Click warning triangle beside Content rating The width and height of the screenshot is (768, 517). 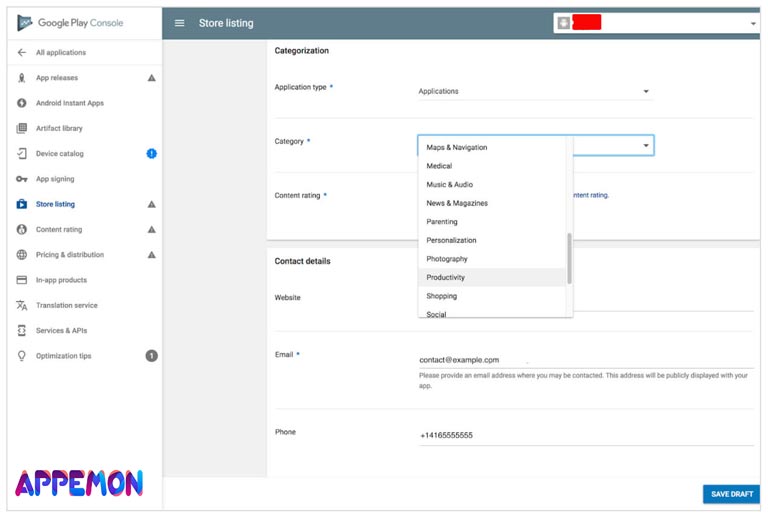[x=152, y=229]
